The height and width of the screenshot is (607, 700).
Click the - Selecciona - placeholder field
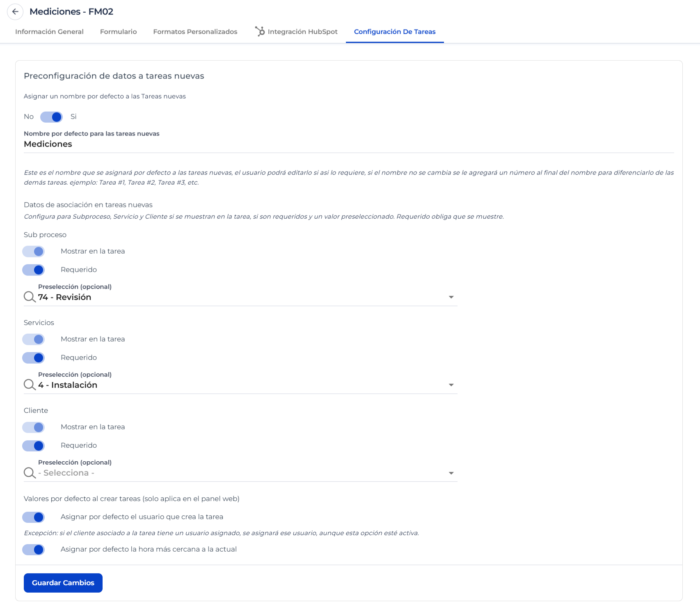(x=240, y=473)
